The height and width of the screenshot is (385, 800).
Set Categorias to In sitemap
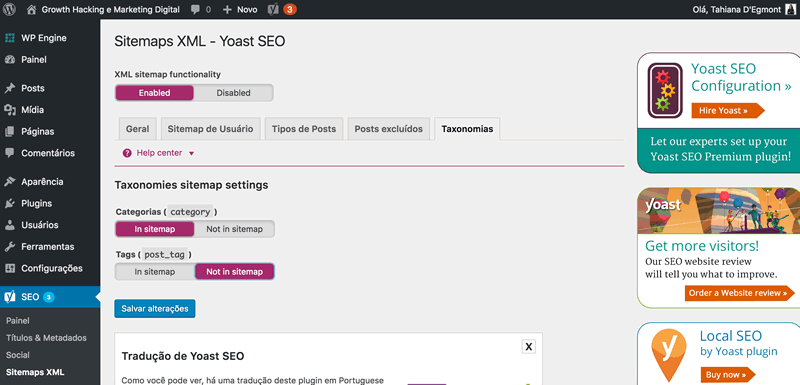click(x=155, y=229)
